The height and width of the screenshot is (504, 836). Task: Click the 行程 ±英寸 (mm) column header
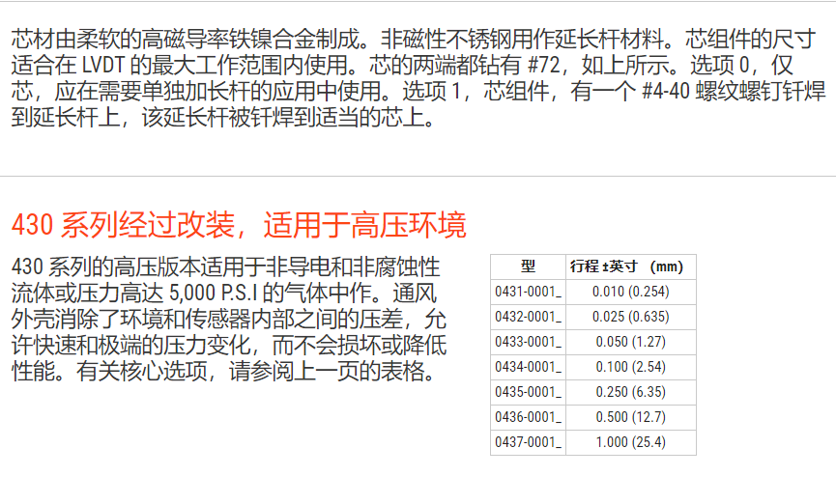pyautogui.click(x=630, y=266)
